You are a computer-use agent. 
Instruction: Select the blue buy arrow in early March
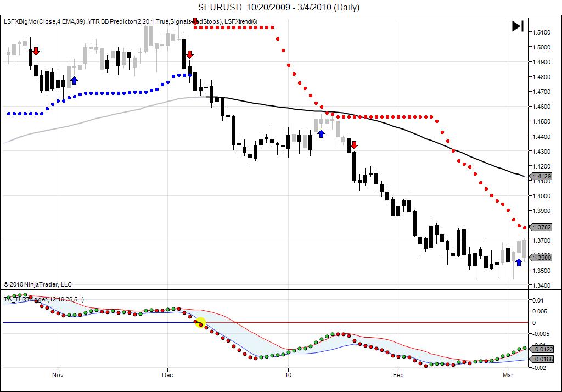519,262
